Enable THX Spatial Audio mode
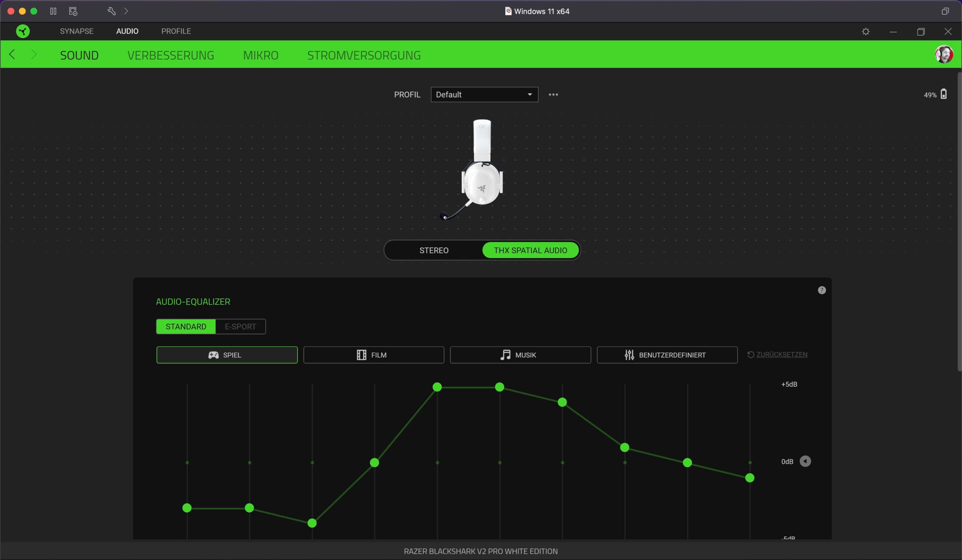Screen dimensions: 962x560 coord(530,250)
